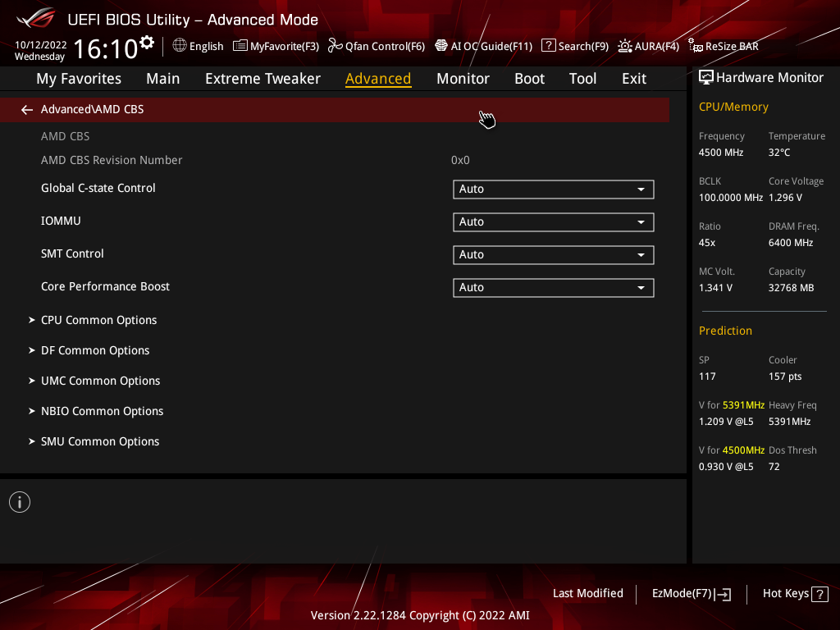Click AI OC Guide(F11) label
Viewport: 840px width, 630px height.
tap(492, 47)
